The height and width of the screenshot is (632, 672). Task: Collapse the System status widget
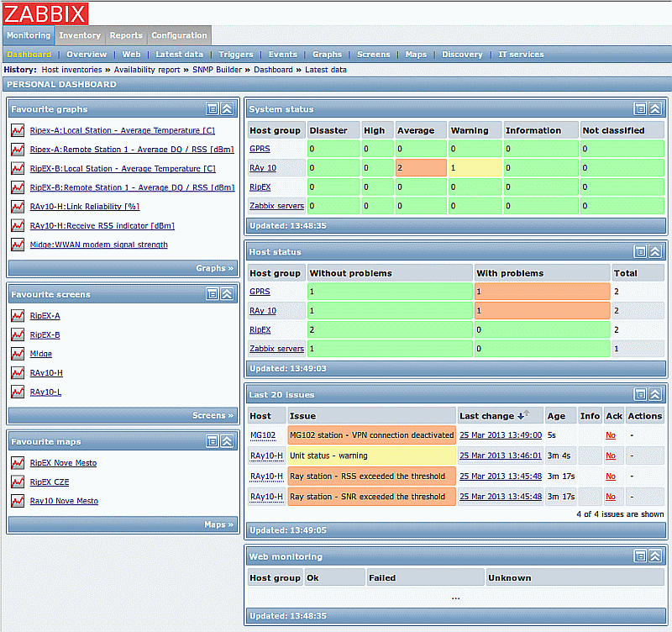[655, 109]
